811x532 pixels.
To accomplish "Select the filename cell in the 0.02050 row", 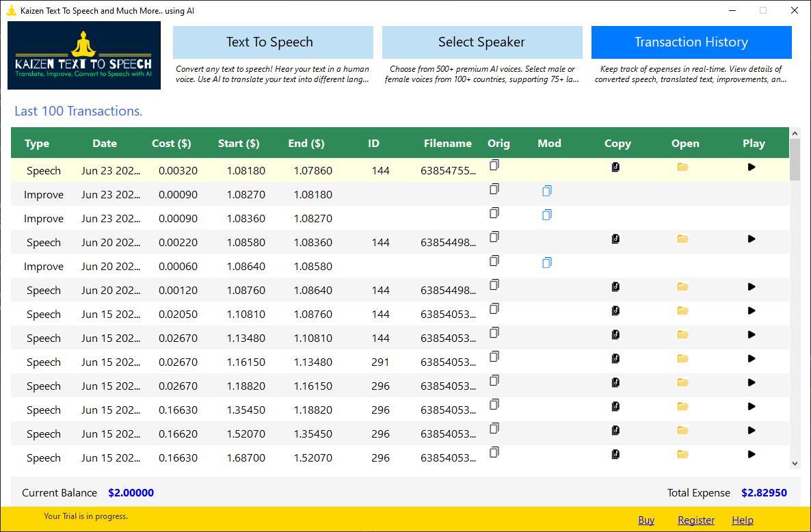I will (x=448, y=315).
